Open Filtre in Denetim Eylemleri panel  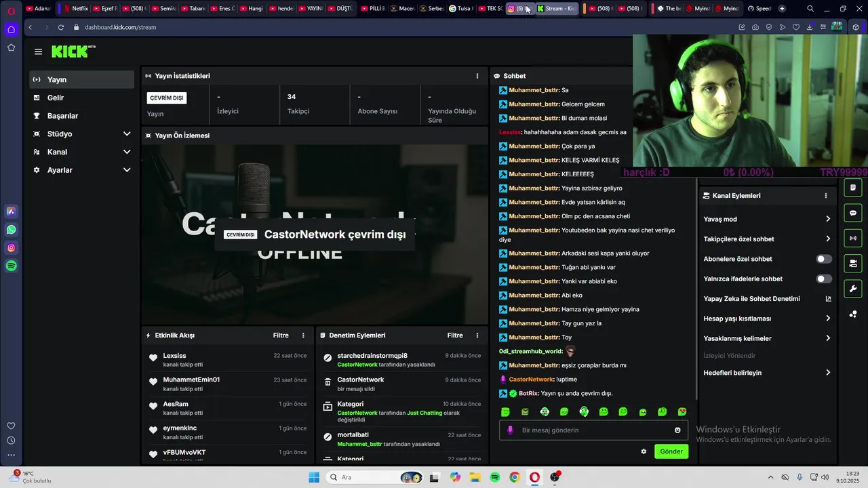click(x=455, y=335)
